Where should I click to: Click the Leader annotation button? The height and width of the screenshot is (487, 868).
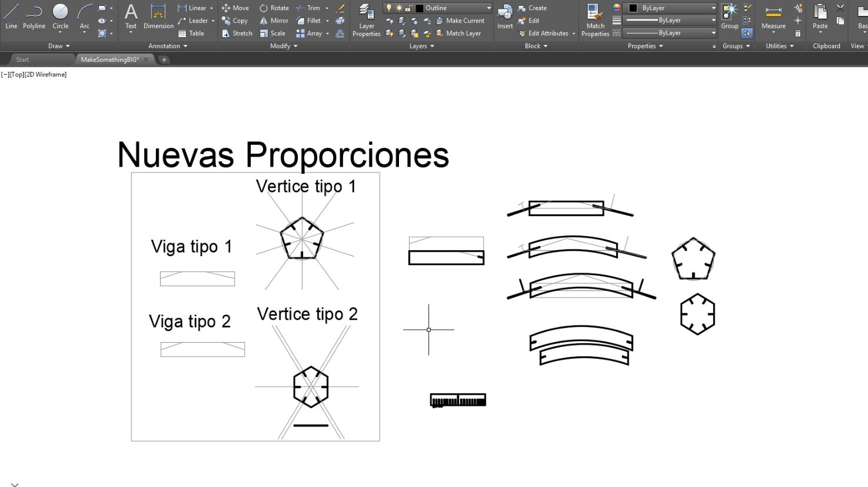tap(193, 21)
